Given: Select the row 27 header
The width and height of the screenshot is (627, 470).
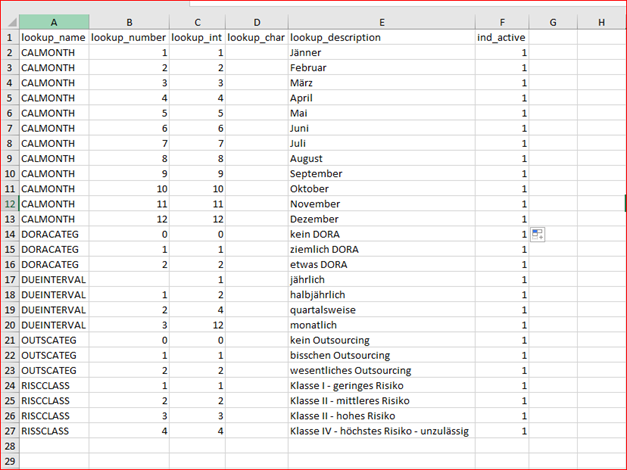Looking at the screenshot, I should pyautogui.click(x=9, y=431).
